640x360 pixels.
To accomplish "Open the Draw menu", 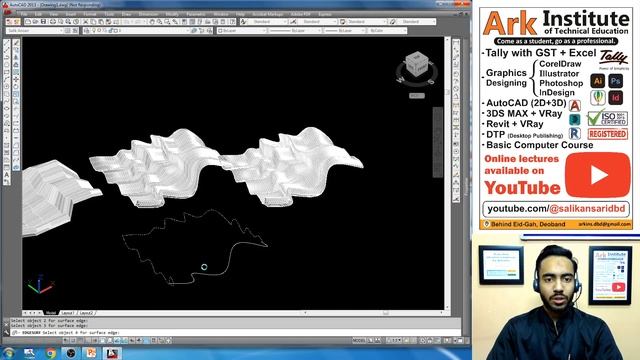I will click(126, 14).
